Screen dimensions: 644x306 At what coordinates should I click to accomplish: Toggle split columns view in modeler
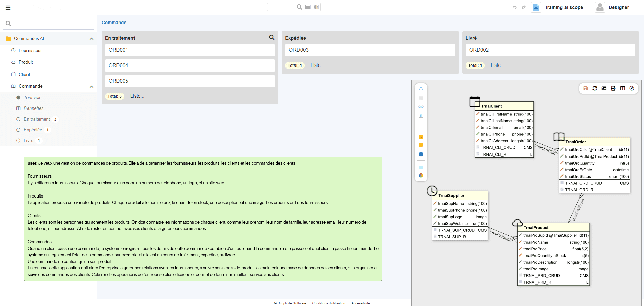623,88
